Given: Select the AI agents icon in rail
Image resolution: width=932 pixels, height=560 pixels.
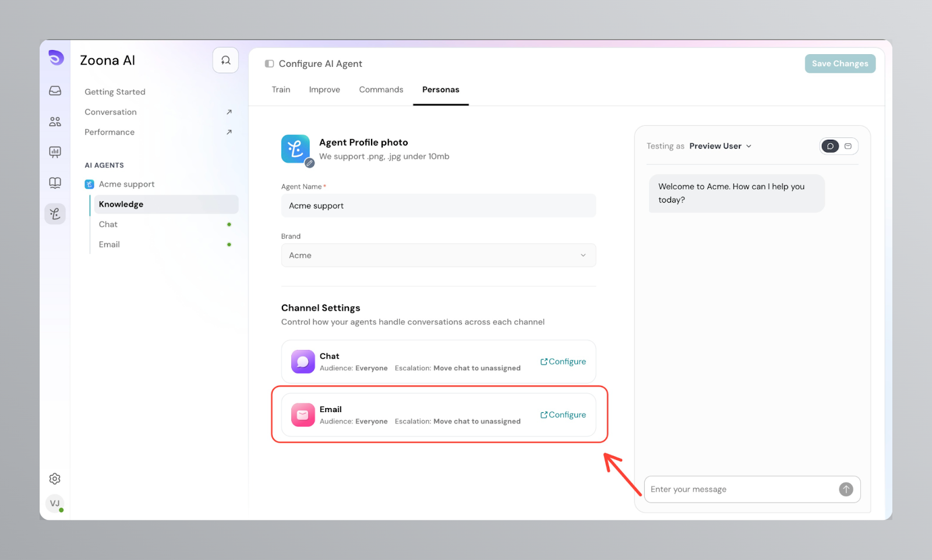Looking at the screenshot, I should [55, 214].
